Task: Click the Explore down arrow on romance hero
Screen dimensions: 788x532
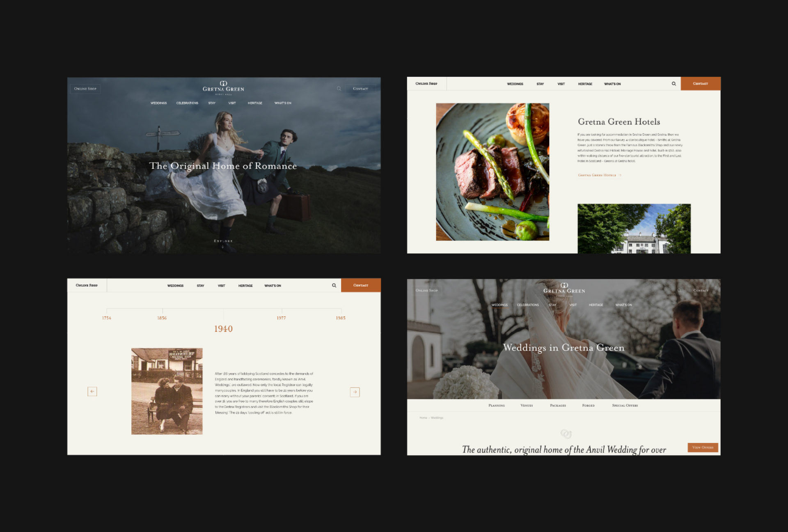Action: [223, 247]
